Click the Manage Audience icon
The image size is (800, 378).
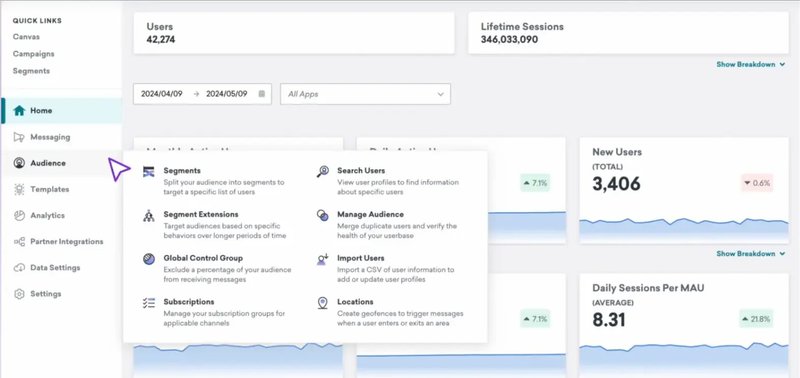pyautogui.click(x=322, y=216)
